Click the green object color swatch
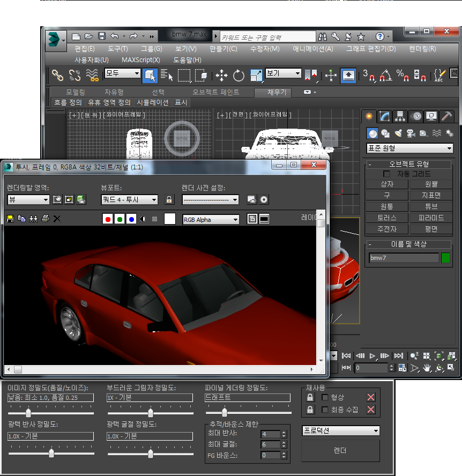This screenshot has width=462, height=476. (x=445, y=258)
